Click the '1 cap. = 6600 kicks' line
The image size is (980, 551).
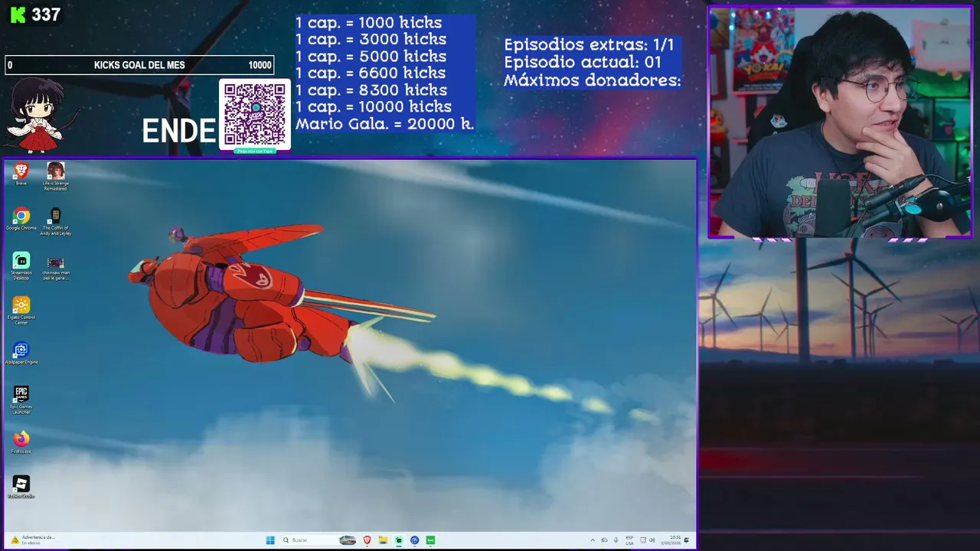coord(371,73)
